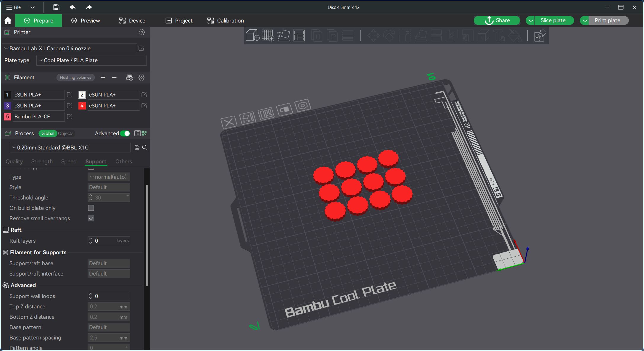The image size is (644, 351).
Task: Click the Flushing volumes button
Action: tap(75, 78)
